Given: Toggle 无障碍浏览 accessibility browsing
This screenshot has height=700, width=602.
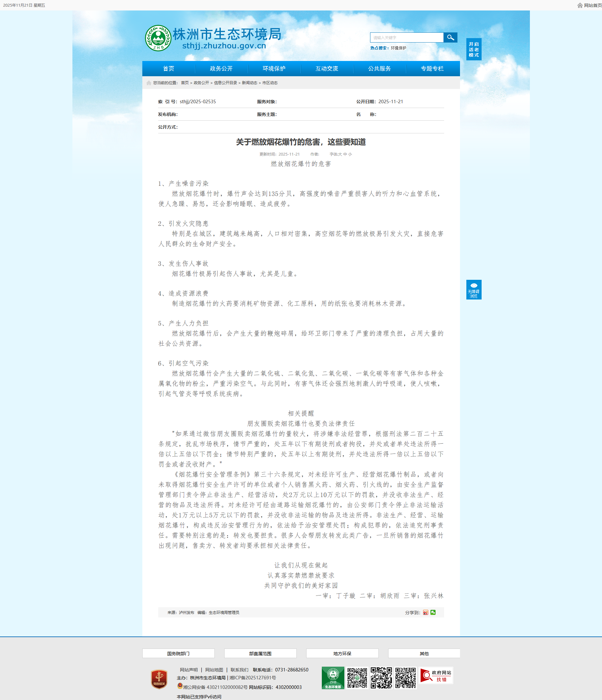Looking at the screenshot, I should point(474,290).
